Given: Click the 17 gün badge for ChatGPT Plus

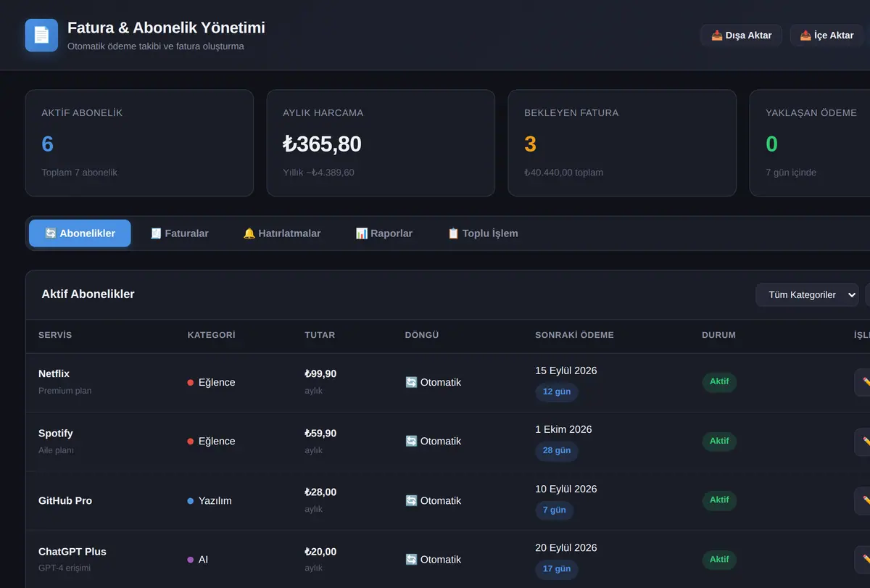Looking at the screenshot, I should point(557,569).
